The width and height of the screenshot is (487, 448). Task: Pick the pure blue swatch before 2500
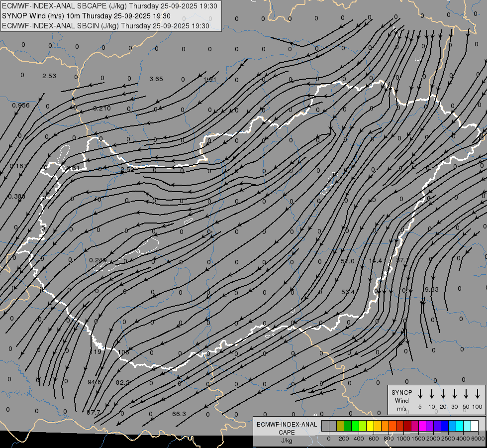point(444,426)
